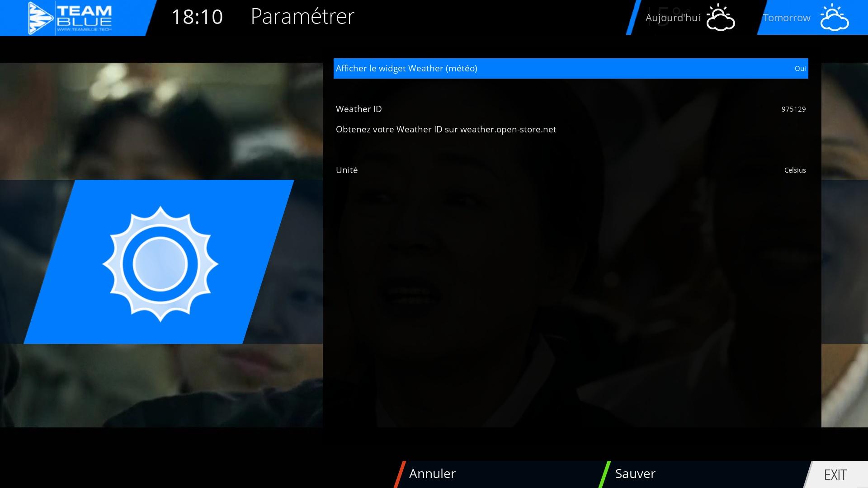Click today's partly cloudy weather icon

tap(720, 18)
